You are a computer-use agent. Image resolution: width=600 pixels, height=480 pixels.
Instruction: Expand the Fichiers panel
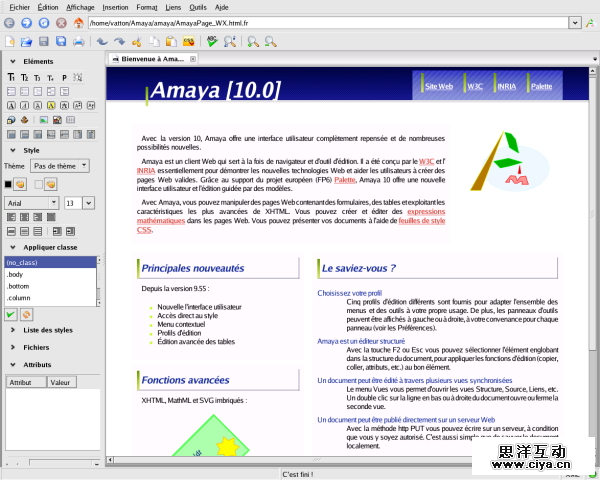[13, 347]
